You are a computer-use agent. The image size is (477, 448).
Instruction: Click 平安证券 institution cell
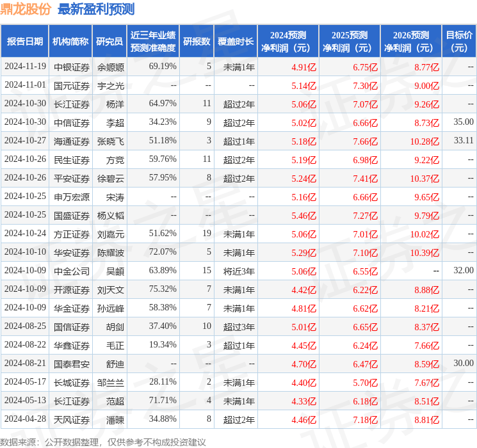[72, 179]
